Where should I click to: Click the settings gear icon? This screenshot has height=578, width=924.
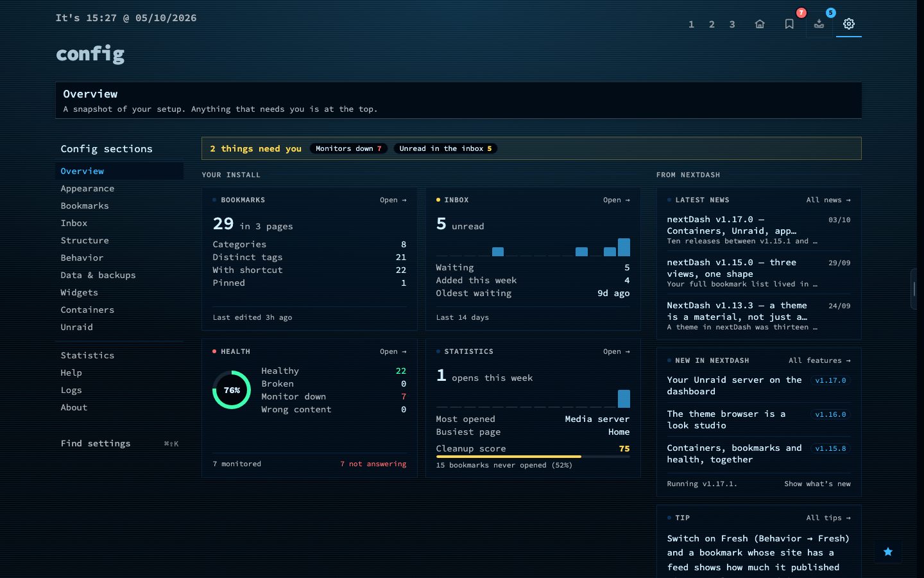pos(848,24)
